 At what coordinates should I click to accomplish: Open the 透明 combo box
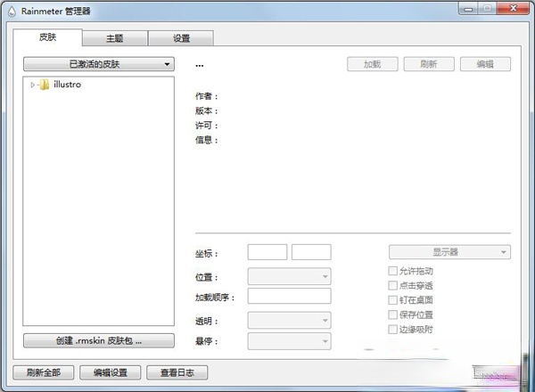click(289, 320)
